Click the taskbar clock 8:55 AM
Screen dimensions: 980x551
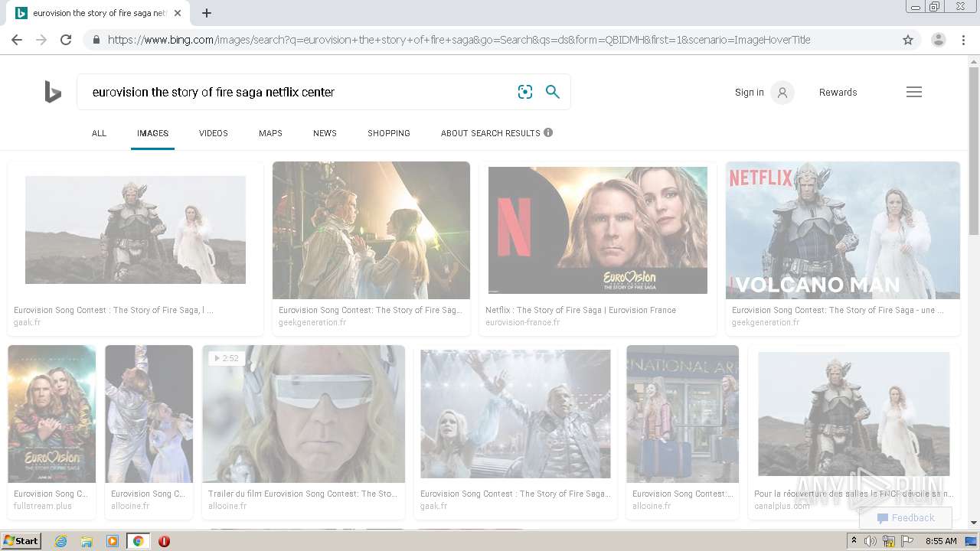(941, 541)
